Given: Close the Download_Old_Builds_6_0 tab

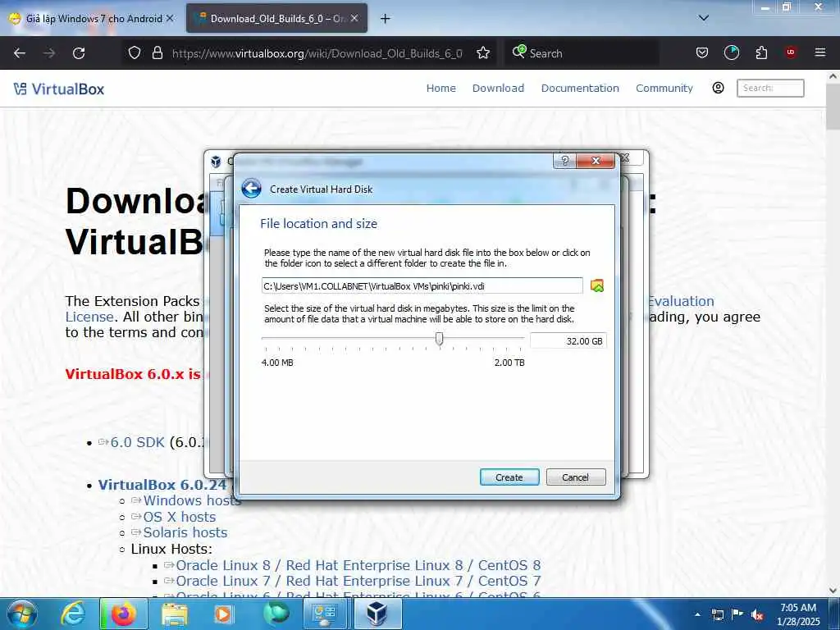Looking at the screenshot, I should 354,18.
